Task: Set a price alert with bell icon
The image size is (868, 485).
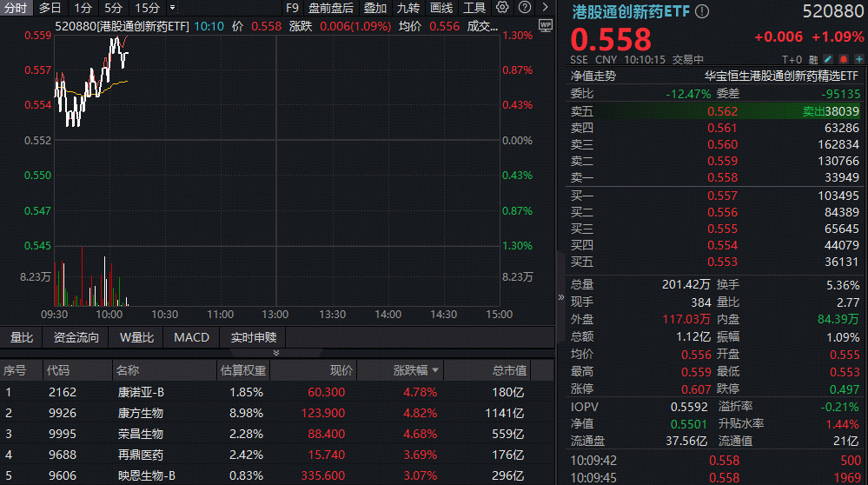Action: (842, 60)
